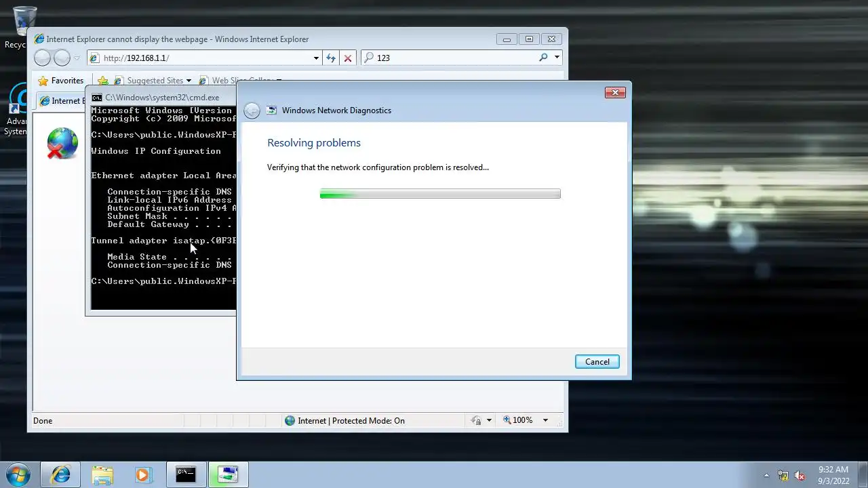
Task: Click the Suggested Sites favicon icon
Action: pyautogui.click(x=119, y=81)
